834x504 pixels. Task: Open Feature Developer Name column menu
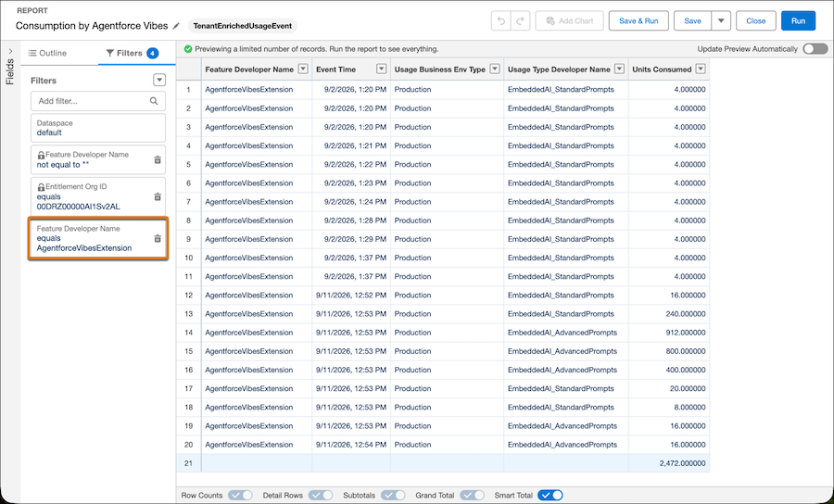click(x=303, y=69)
